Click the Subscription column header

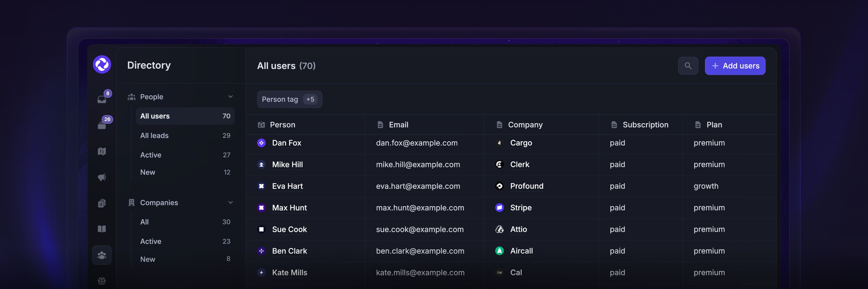[x=645, y=125]
